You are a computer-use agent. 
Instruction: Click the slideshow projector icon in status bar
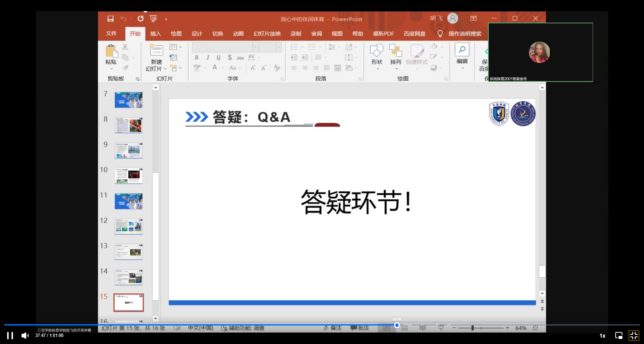[x=441, y=328]
